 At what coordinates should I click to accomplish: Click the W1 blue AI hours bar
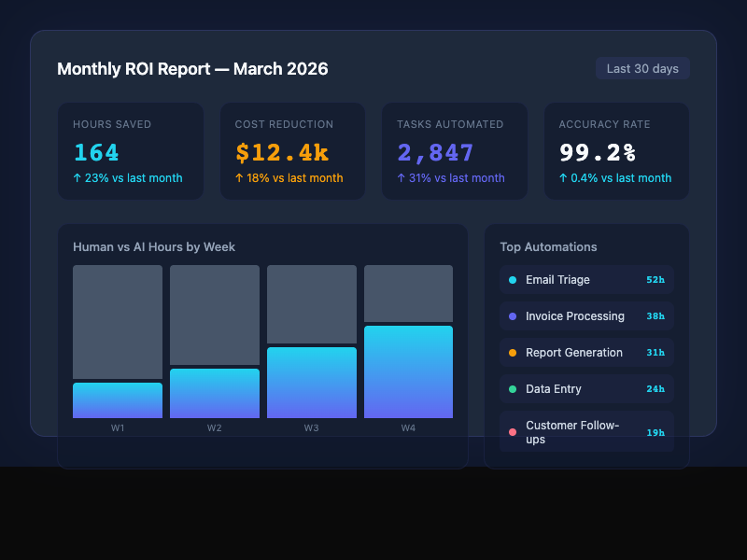coord(118,400)
